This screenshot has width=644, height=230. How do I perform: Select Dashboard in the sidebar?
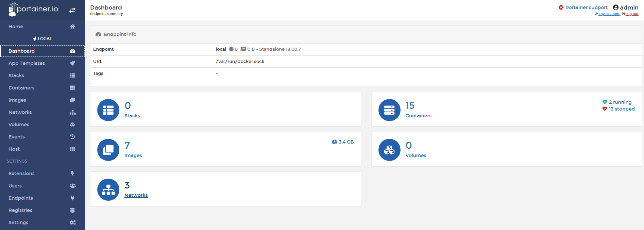(43, 51)
